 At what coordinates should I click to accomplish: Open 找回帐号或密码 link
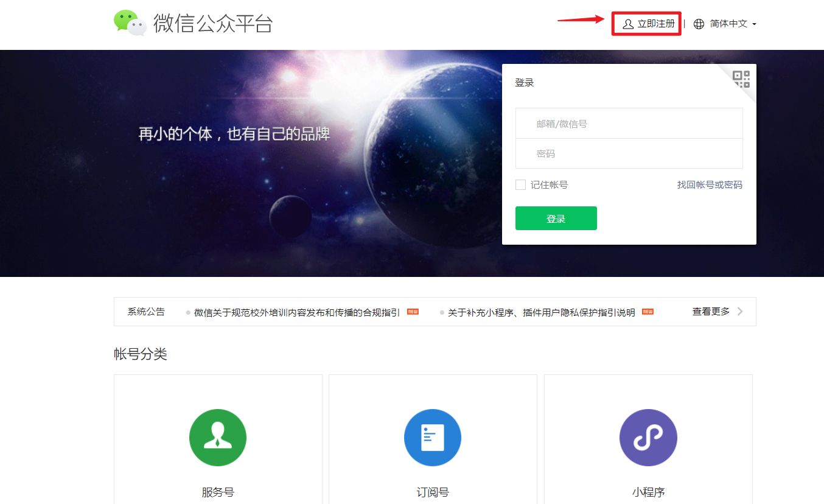(710, 184)
